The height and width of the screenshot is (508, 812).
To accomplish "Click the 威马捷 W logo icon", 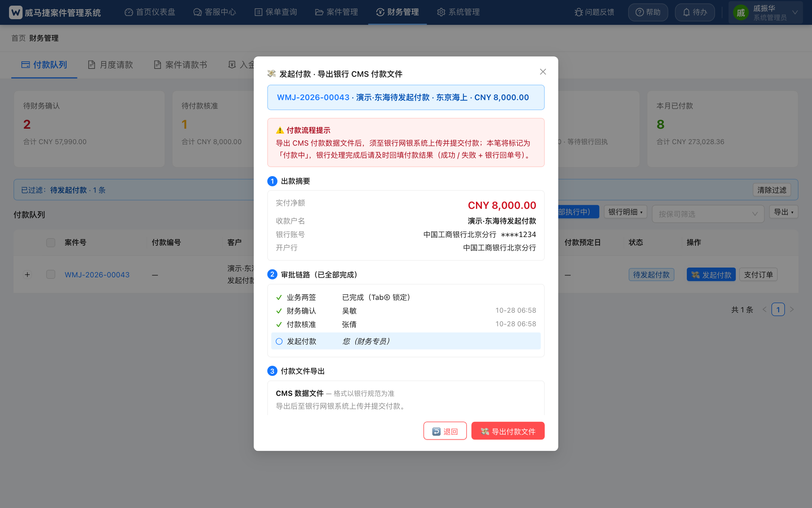I will tap(16, 12).
